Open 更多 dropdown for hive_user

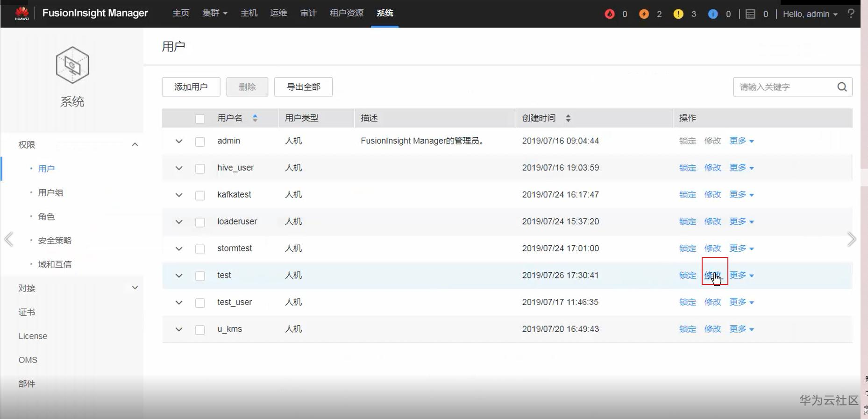(742, 168)
